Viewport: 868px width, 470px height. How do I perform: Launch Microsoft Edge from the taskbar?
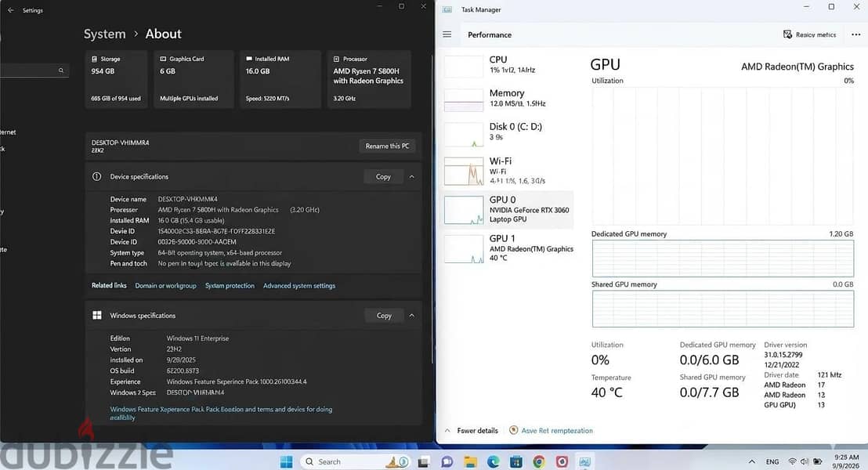[x=494, y=461]
